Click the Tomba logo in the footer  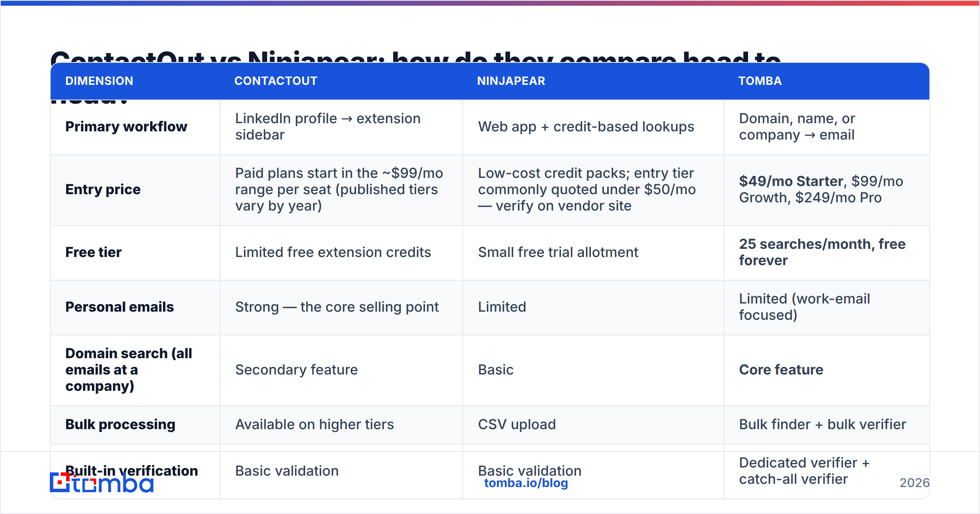(102, 483)
